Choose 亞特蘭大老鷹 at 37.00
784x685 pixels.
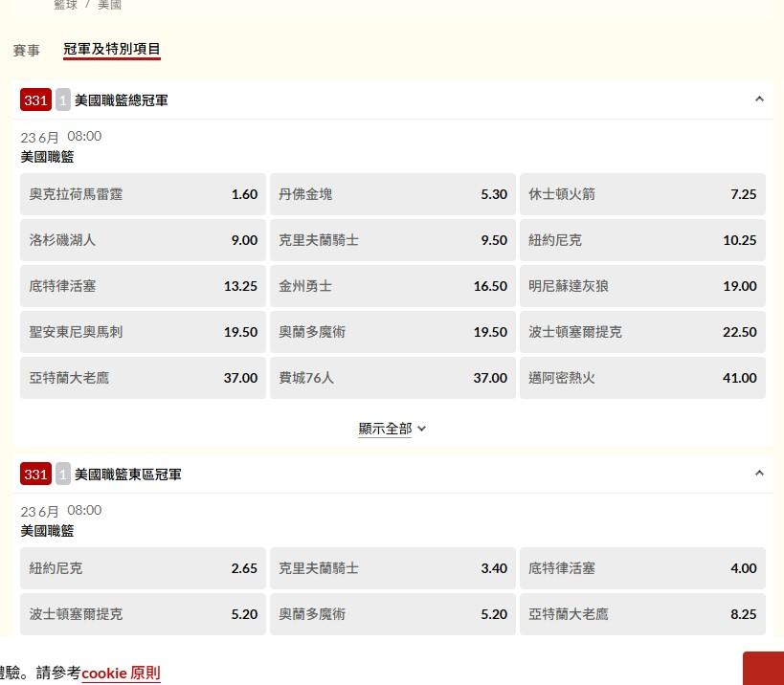tap(143, 378)
